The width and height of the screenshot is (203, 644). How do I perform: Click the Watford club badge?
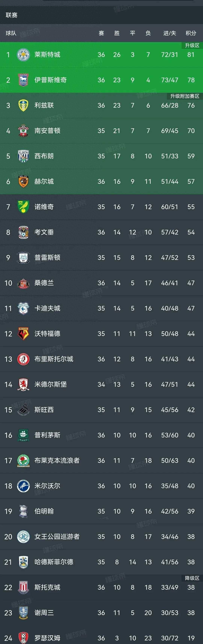[x=23, y=334]
